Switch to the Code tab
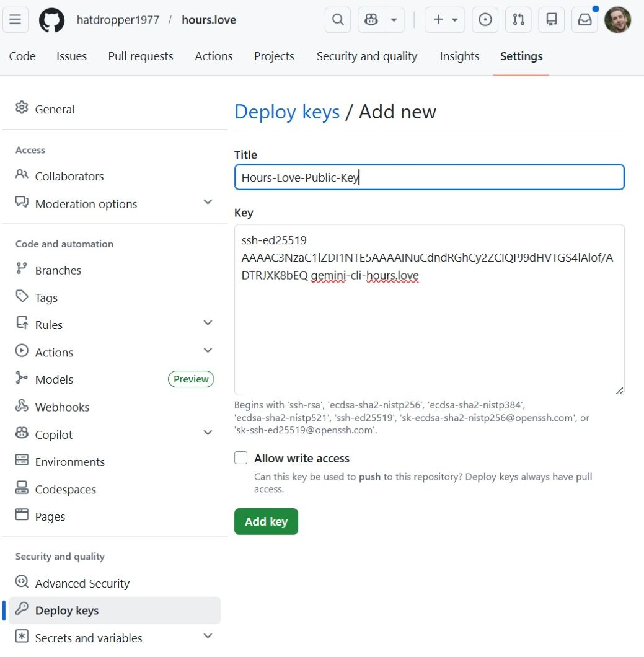 (22, 56)
